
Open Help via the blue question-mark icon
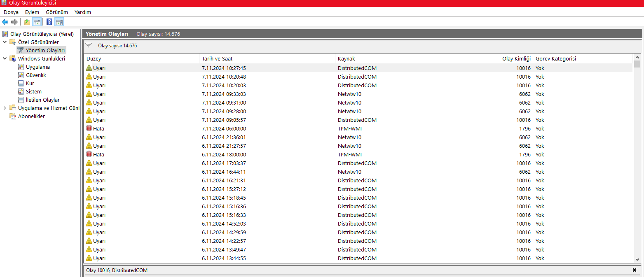[49, 22]
